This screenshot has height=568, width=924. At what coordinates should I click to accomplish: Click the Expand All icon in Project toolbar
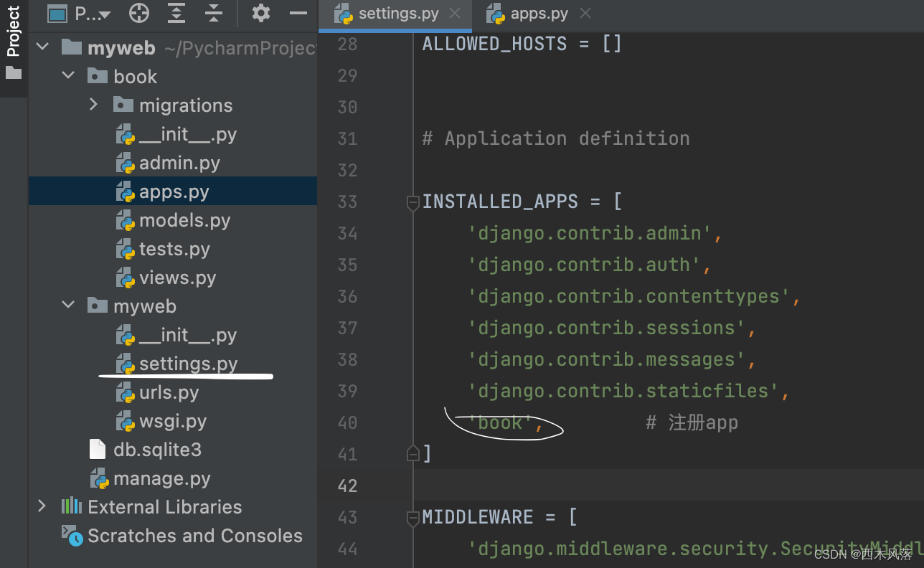click(x=176, y=13)
